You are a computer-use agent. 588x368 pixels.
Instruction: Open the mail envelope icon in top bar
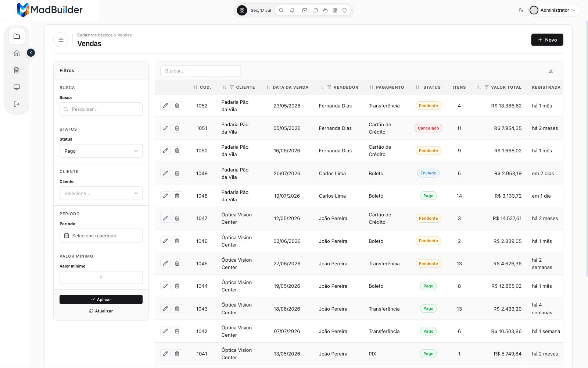pos(305,10)
